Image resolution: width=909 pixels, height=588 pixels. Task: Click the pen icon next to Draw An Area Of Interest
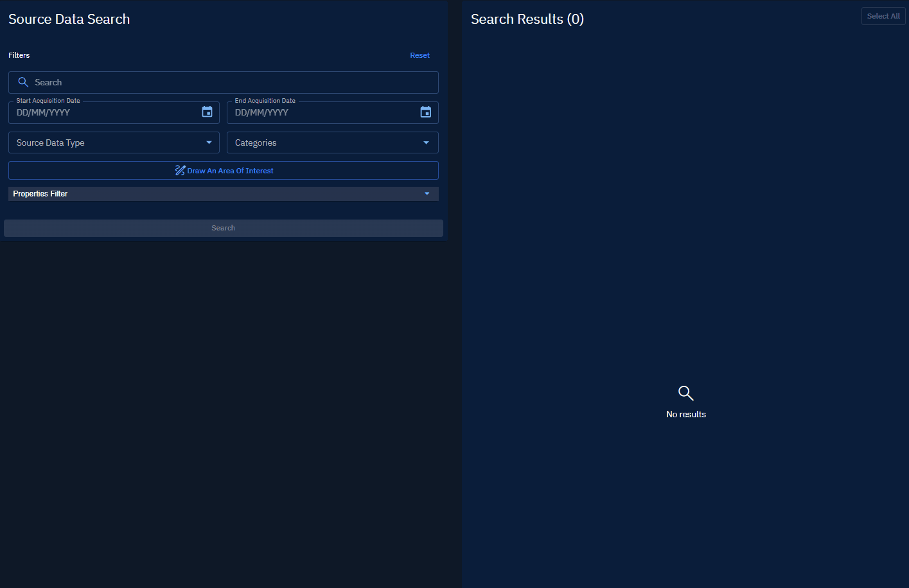click(180, 170)
